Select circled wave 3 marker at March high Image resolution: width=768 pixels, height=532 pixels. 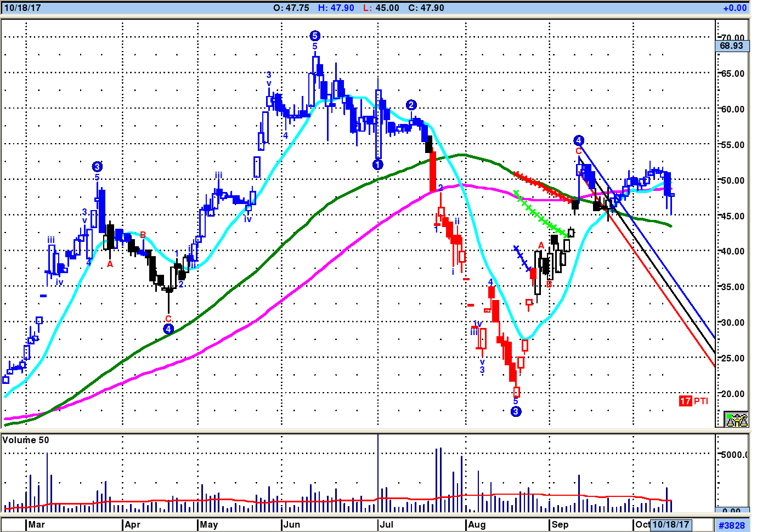(x=97, y=167)
